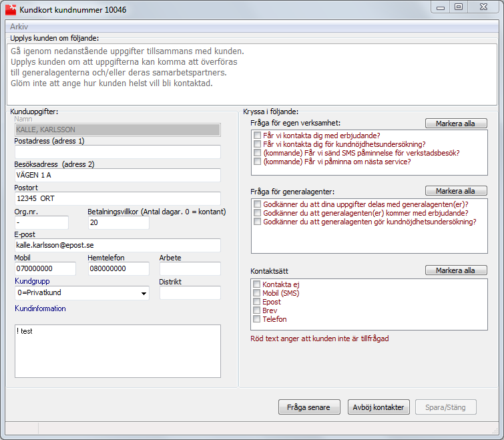Screen dimensions: 504x440
Task: Click the Mobil phone number field
Action: point(45,268)
